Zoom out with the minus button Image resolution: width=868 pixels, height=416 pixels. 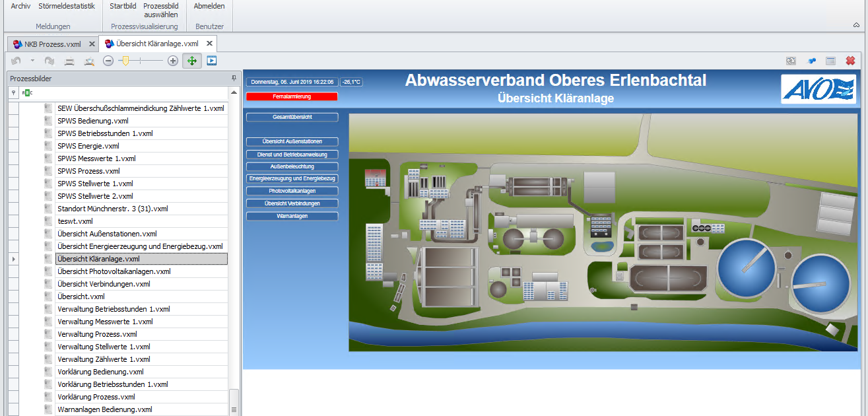point(108,61)
